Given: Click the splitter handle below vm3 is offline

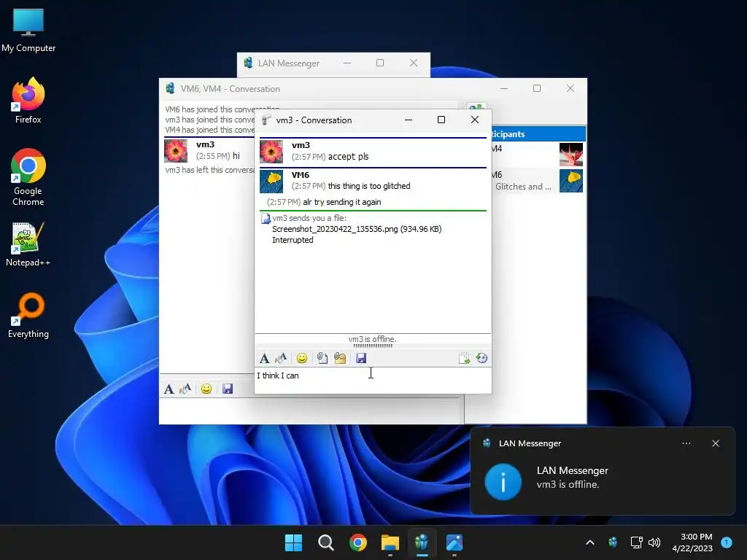Looking at the screenshot, I should click(373, 346).
